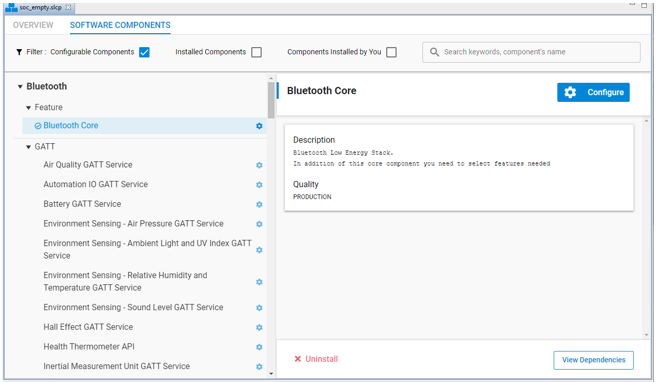Click the Feature subcategory label
Viewport: 657px width, 382px height.
point(49,107)
